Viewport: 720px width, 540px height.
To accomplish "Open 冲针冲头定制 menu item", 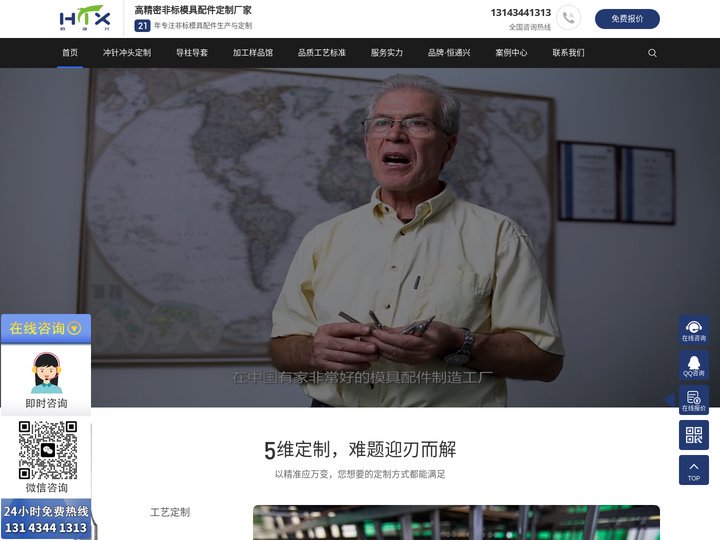I will tap(127, 53).
